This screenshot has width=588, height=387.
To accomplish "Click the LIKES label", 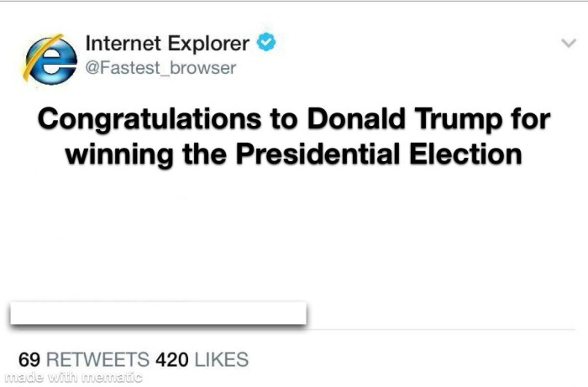I will [221, 360].
